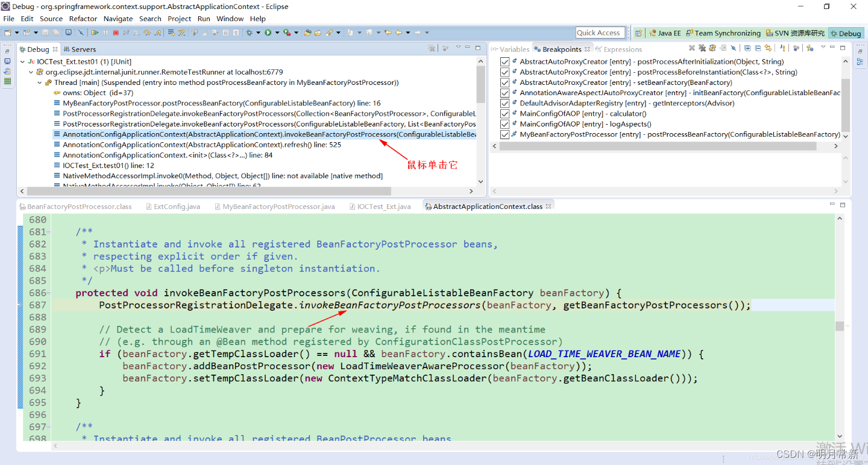Switch to Team Synchronizing perspective
The height and width of the screenshot is (465, 868).
pos(723,33)
